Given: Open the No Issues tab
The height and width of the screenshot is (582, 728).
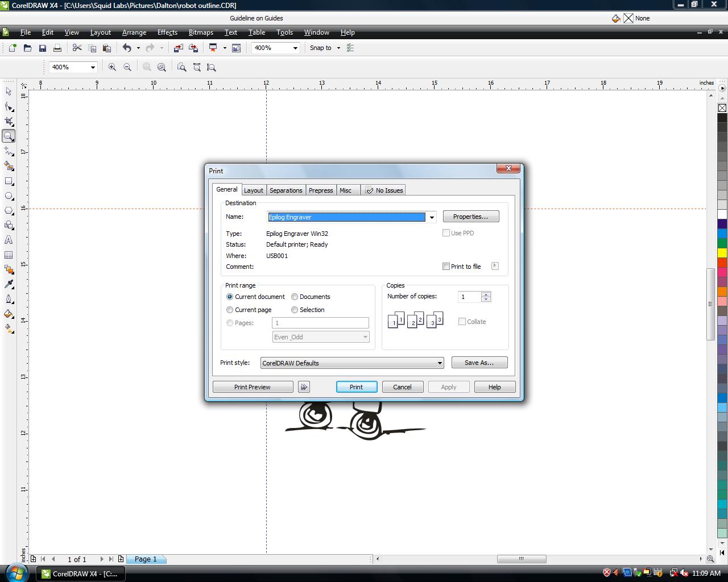Looking at the screenshot, I should 384,190.
